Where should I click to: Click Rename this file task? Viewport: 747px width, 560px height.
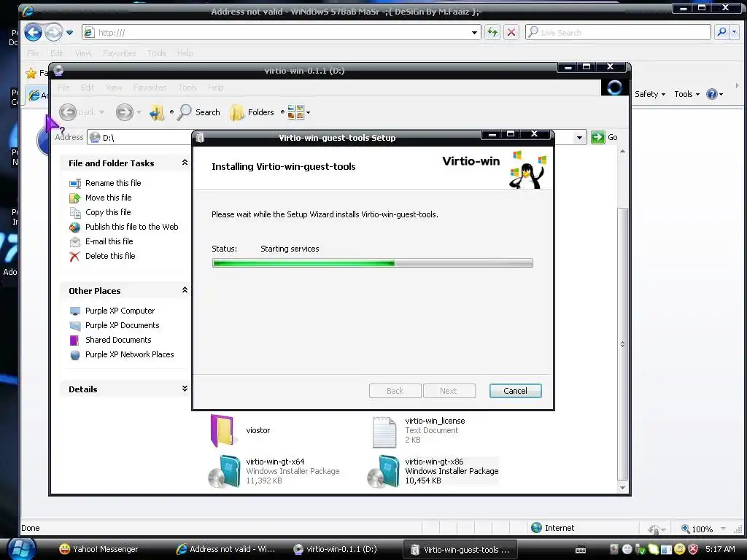(113, 183)
